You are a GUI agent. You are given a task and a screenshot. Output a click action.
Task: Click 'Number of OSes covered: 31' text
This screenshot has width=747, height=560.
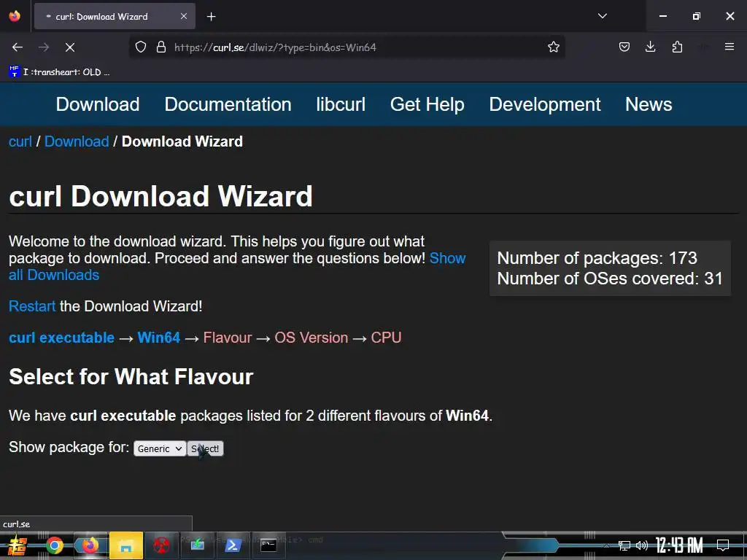tap(610, 279)
